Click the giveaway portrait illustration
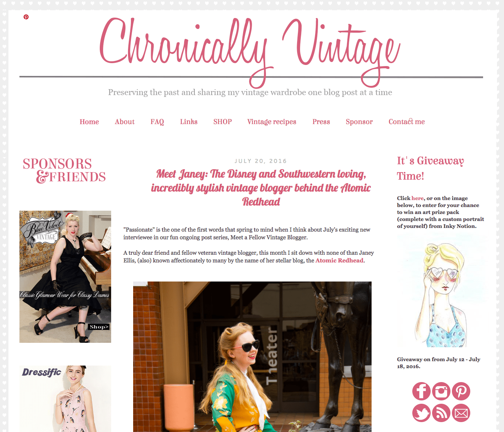Screen dimensions: 504x432 (x=442, y=291)
